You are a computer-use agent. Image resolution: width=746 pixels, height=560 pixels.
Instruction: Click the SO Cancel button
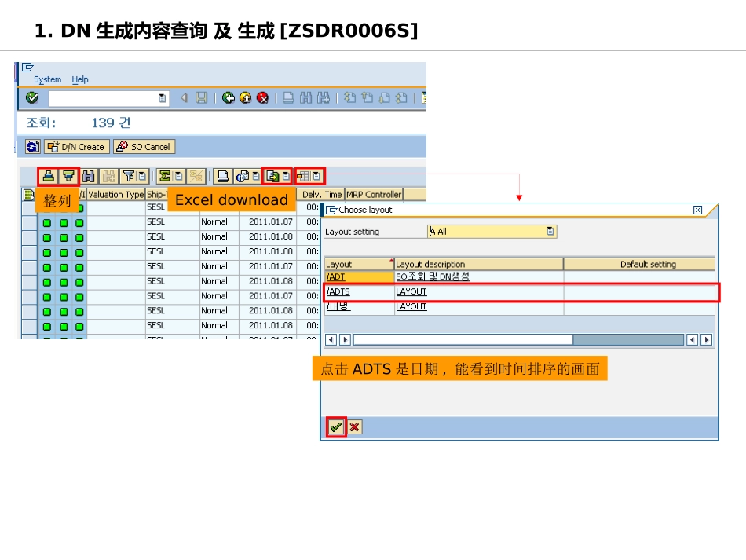click(144, 147)
